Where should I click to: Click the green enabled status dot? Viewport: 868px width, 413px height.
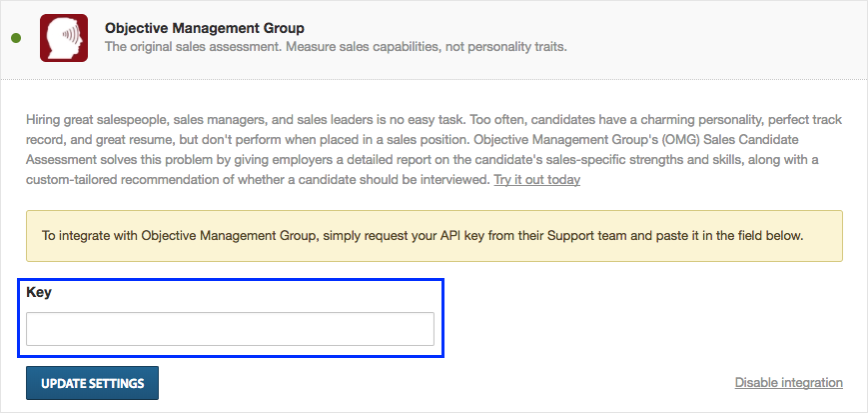coord(16,38)
